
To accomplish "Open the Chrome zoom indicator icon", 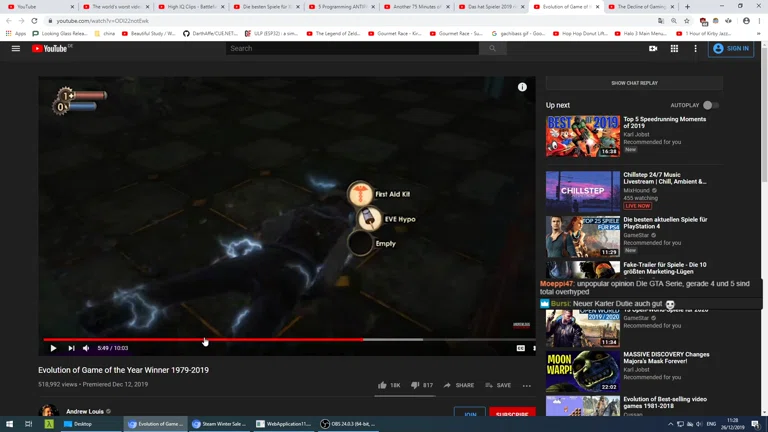I will click(x=674, y=21).
